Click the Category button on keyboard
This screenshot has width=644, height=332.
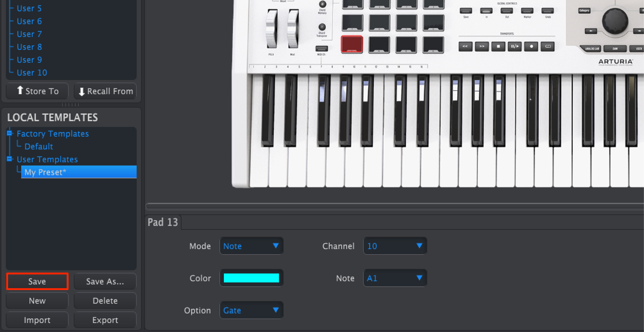(584, 11)
